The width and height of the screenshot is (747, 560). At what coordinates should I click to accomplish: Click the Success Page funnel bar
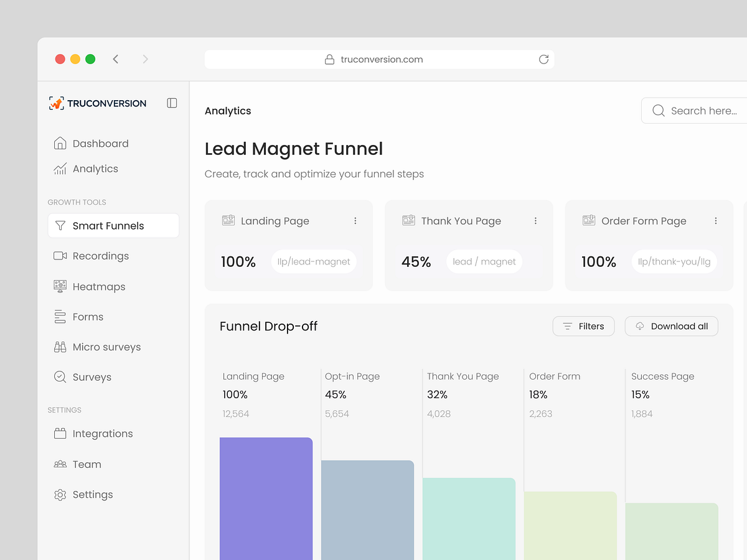(672, 531)
